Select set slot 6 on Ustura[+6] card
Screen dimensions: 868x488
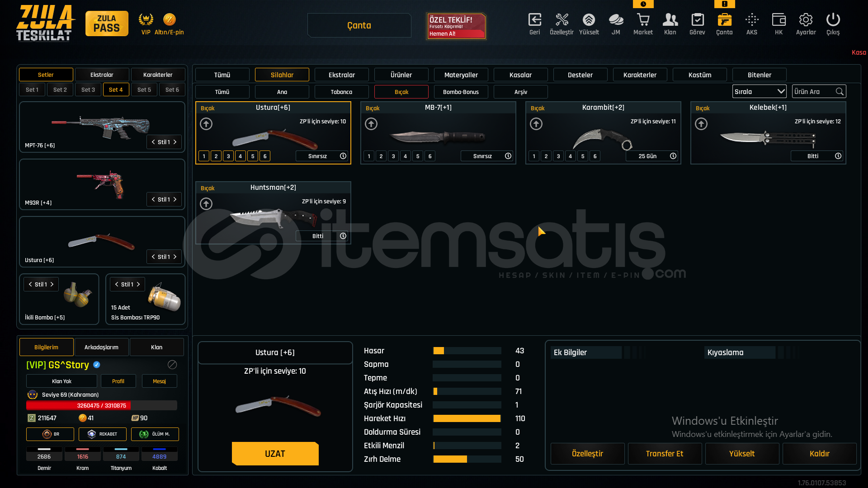click(265, 156)
